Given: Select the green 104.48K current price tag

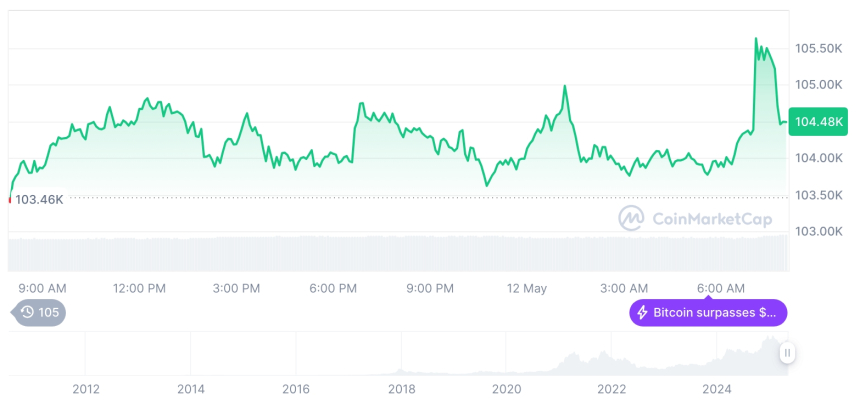Looking at the screenshot, I should tap(818, 121).
